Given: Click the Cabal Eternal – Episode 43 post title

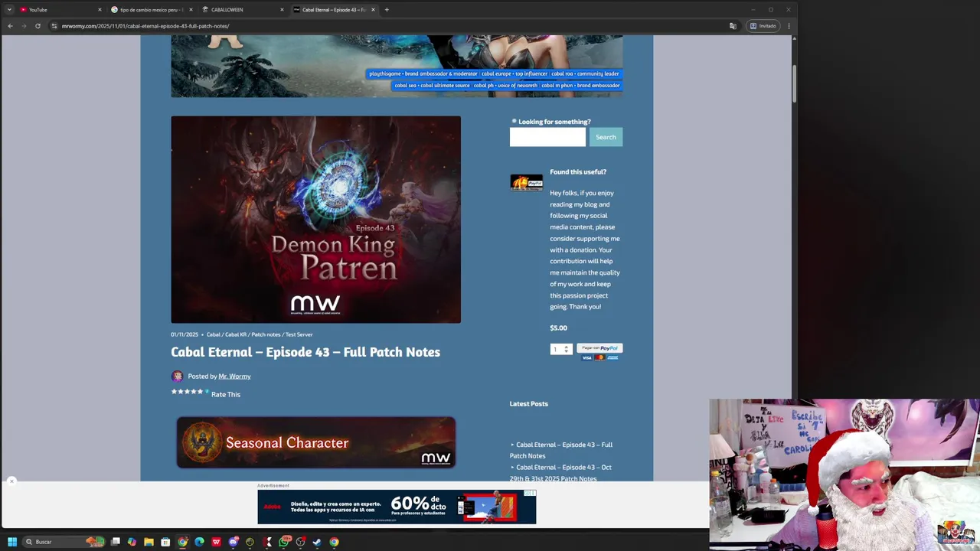Looking at the screenshot, I should tap(305, 352).
